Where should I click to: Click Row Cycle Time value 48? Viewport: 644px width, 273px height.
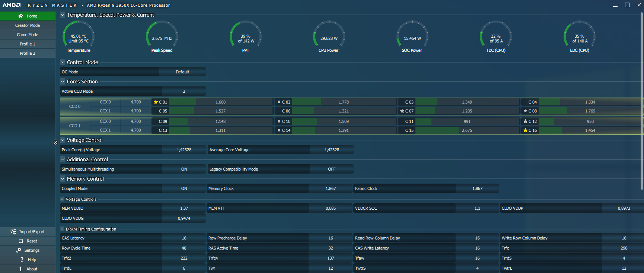pyautogui.click(x=184, y=248)
